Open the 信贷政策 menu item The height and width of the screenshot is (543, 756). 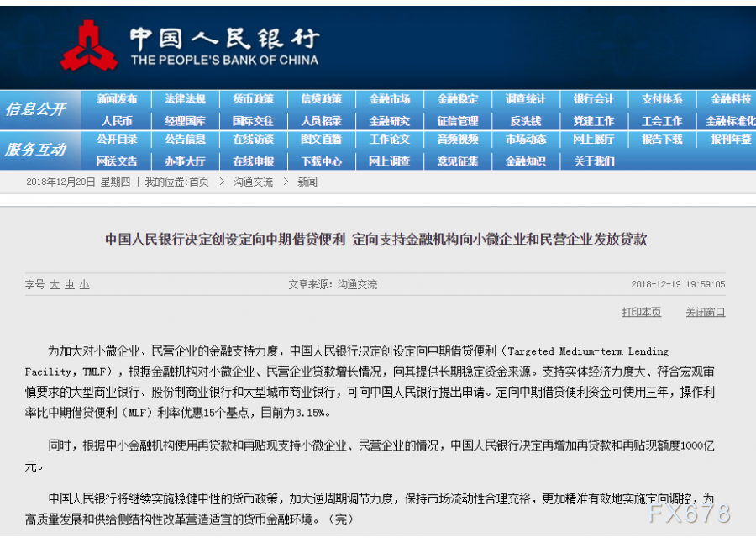pos(321,99)
